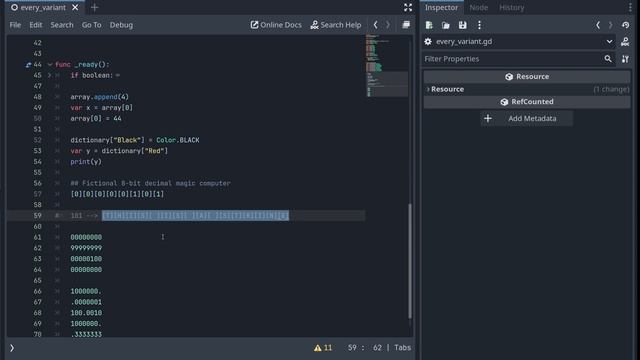The height and width of the screenshot is (360, 640).
Task: Go to next edited script arrow
Action: pyautogui.click(x=388, y=25)
